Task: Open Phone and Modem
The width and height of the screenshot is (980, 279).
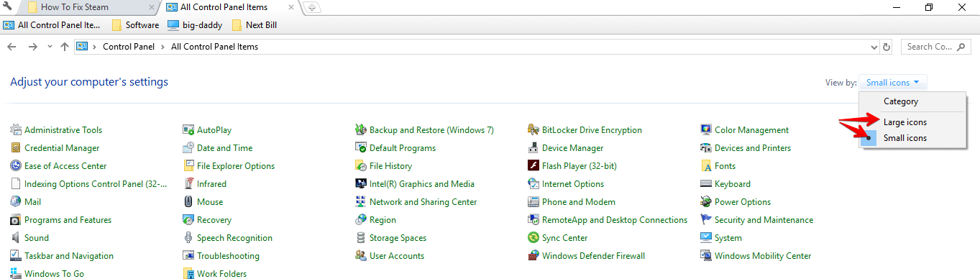Action: click(x=579, y=202)
